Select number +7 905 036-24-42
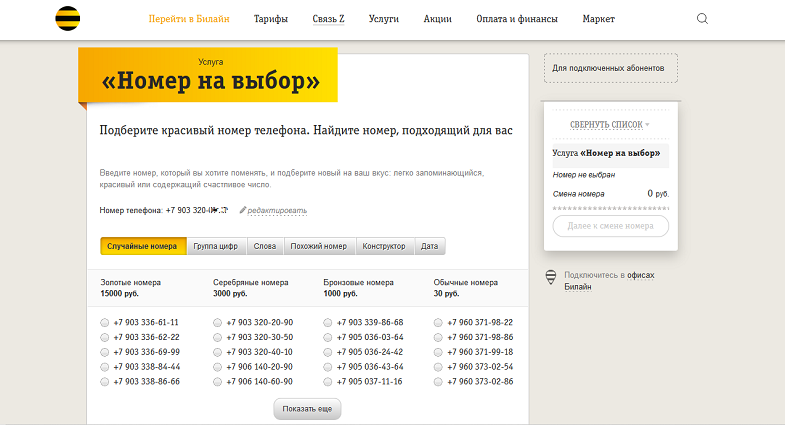785x425 pixels. [327, 352]
